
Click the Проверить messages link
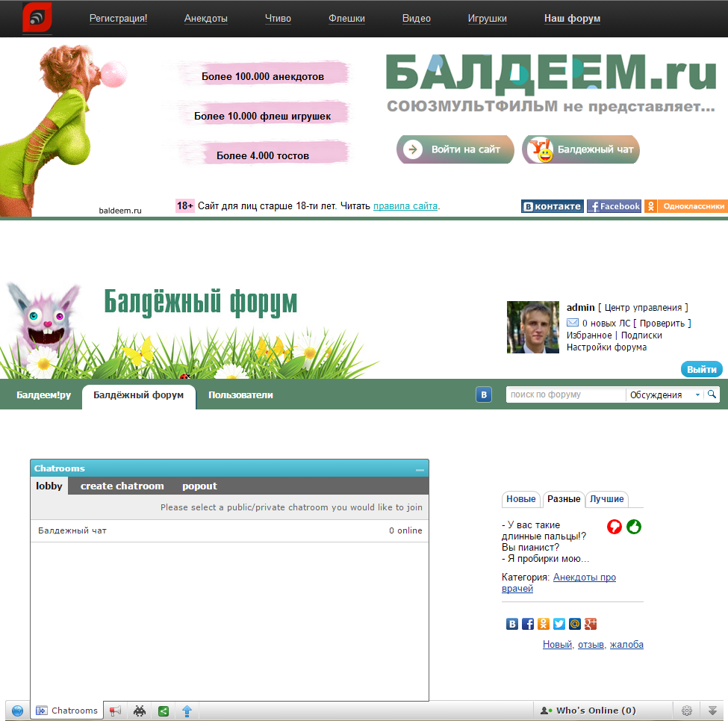[662, 324]
